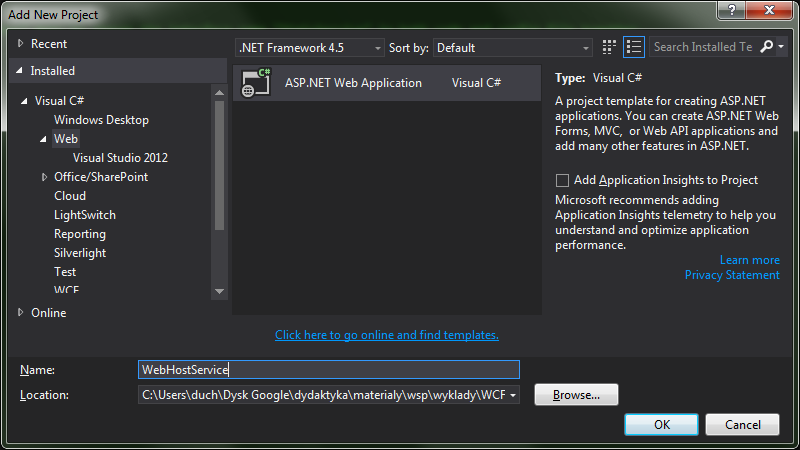Select the Silverlight category
The height and width of the screenshot is (450, 800).
point(80,253)
